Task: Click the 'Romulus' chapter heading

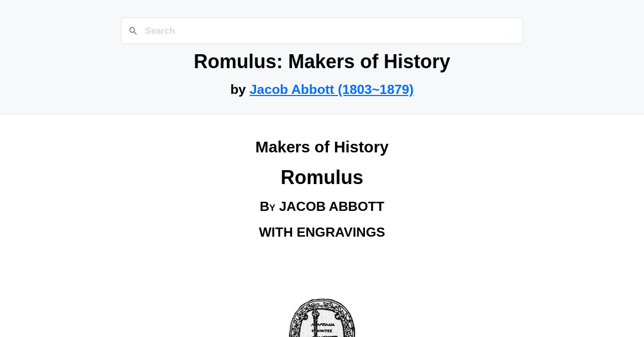Action: click(321, 177)
